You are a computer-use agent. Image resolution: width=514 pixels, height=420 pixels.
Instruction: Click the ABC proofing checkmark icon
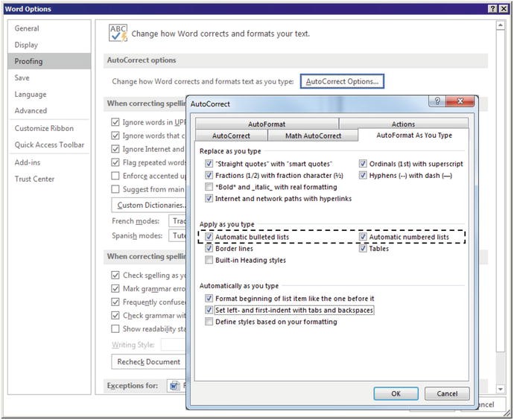coord(118,33)
